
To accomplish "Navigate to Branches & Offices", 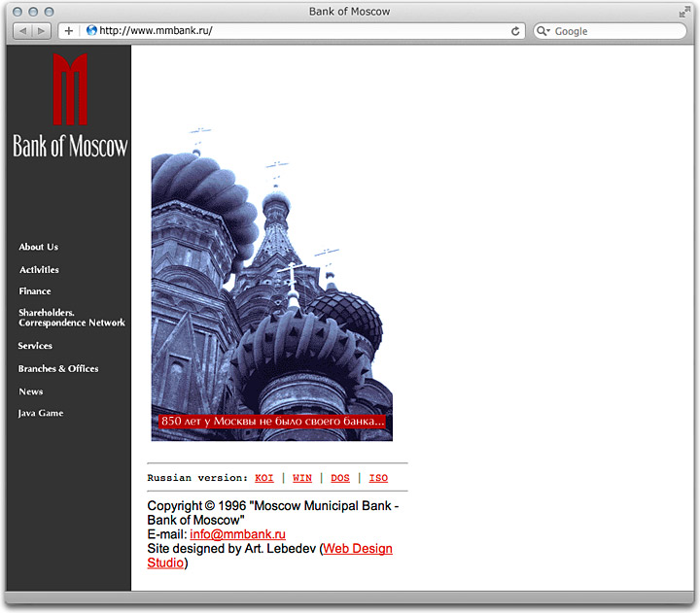I will point(58,369).
